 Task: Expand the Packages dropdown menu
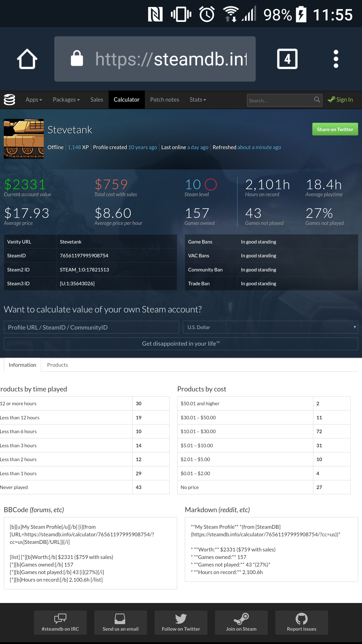coord(66,100)
